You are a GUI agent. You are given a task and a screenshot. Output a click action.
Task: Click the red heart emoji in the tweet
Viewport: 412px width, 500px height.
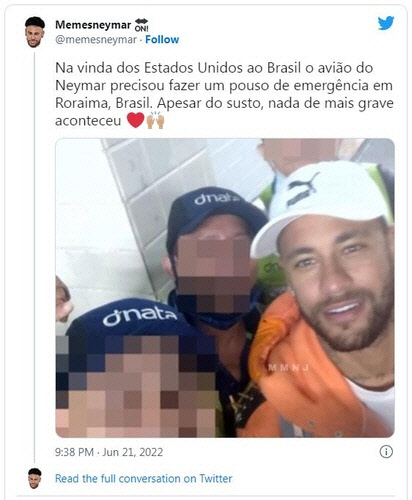[x=136, y=120]
